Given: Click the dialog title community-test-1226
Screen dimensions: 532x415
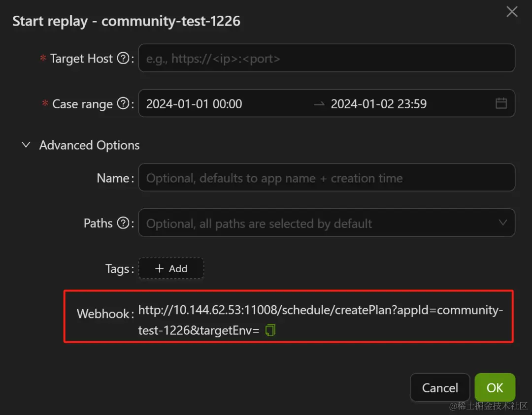Looking at the screenshot, I should (170, 21).
